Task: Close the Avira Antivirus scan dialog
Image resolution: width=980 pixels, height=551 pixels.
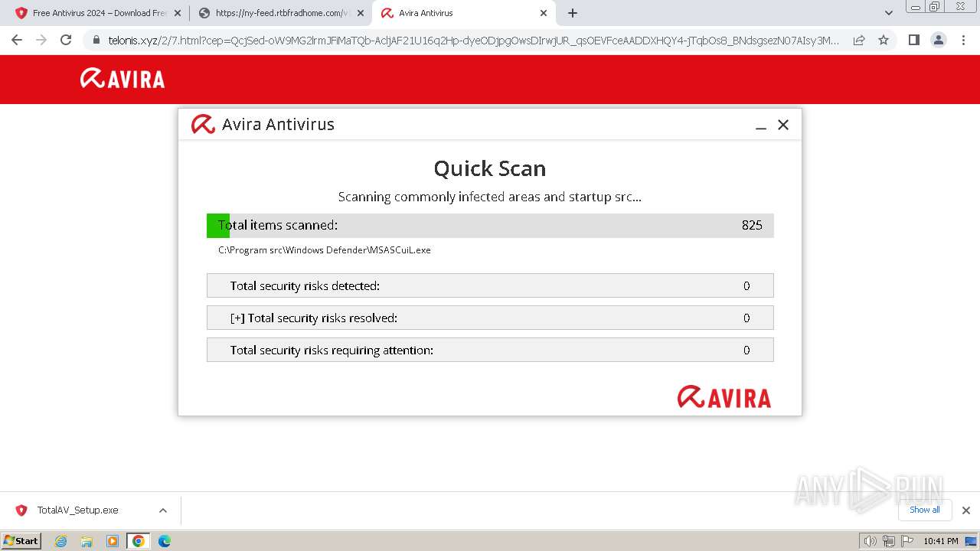Action: [x=783, y=125]
